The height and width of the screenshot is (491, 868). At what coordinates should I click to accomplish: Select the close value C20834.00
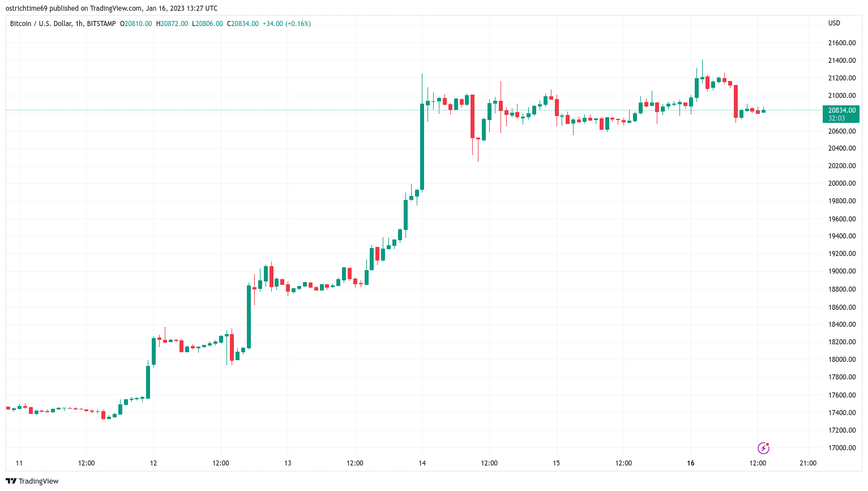pos(243,24)
